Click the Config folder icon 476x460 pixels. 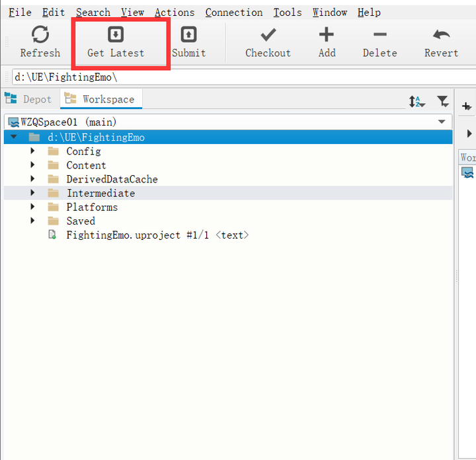click(x=54, y=151)
